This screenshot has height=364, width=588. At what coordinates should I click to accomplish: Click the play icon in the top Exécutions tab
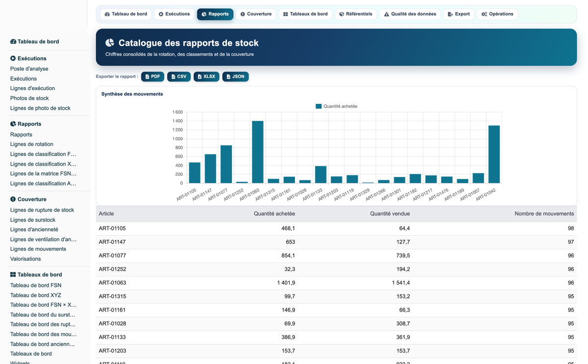[x=161, y=14]
